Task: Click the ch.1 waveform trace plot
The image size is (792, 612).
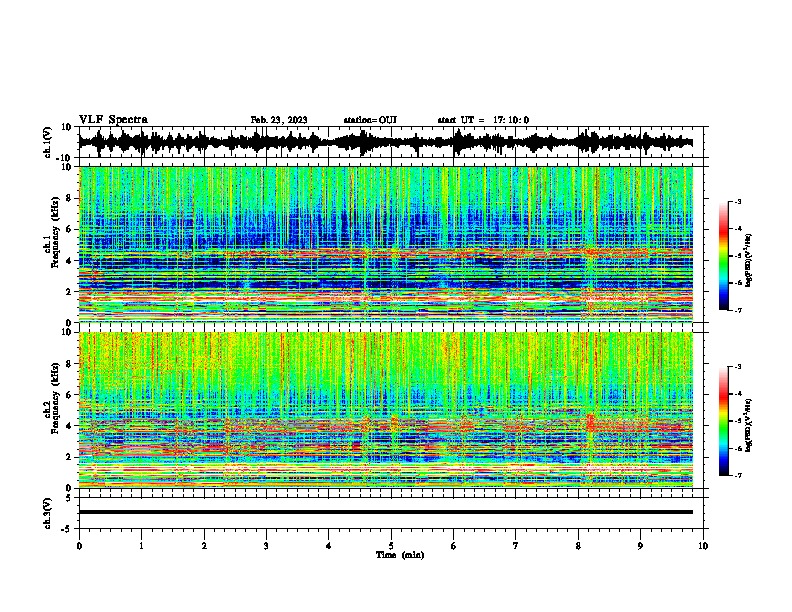Action: [x=386, y=142]
